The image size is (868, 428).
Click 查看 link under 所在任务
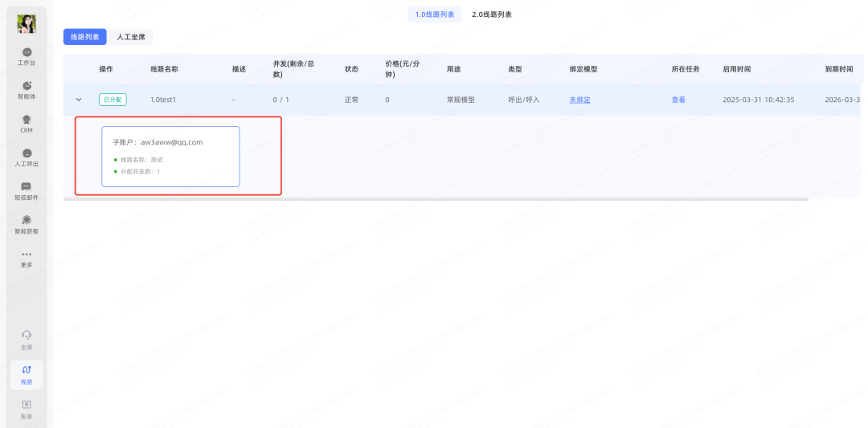tap(678, 100)
